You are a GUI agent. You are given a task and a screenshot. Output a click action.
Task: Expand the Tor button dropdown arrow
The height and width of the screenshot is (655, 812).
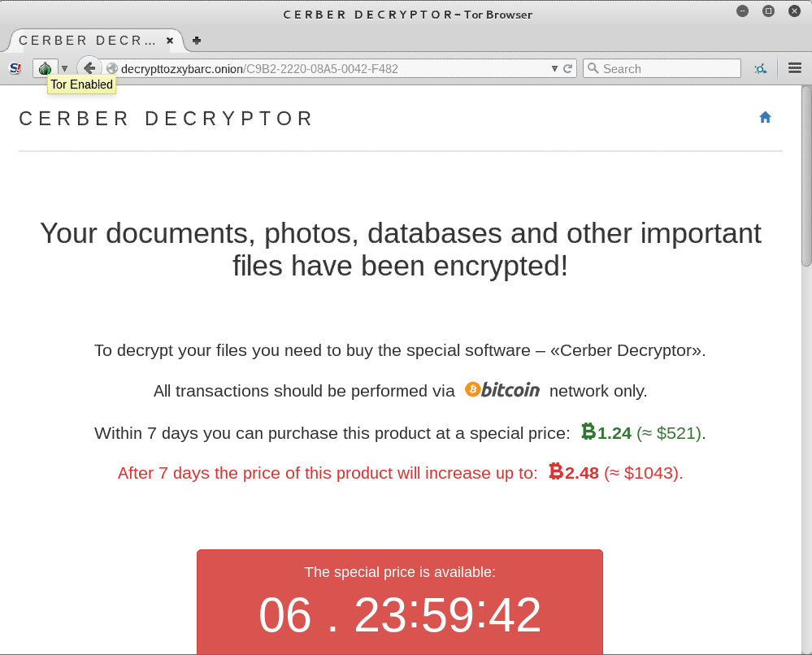pos(65,68)
